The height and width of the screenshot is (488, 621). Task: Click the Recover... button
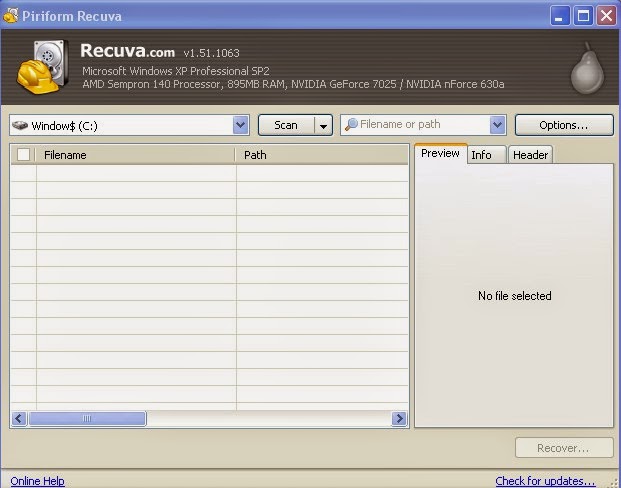point(564,448)
